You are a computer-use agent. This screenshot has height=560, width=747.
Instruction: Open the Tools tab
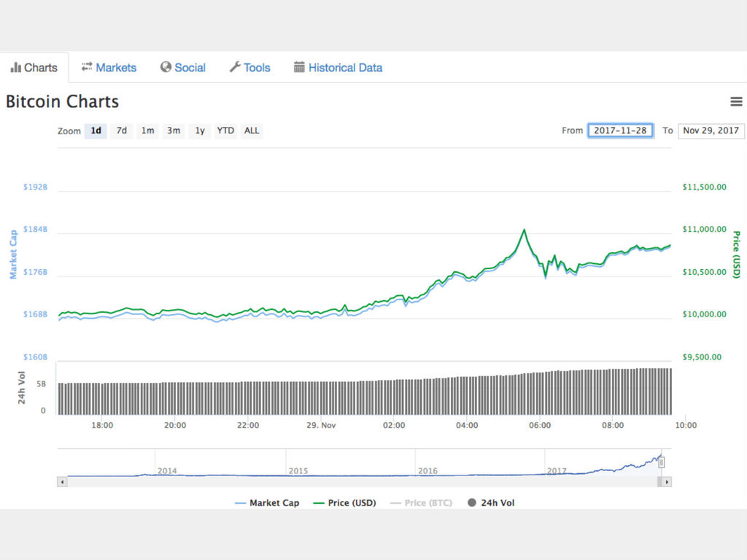250,68
